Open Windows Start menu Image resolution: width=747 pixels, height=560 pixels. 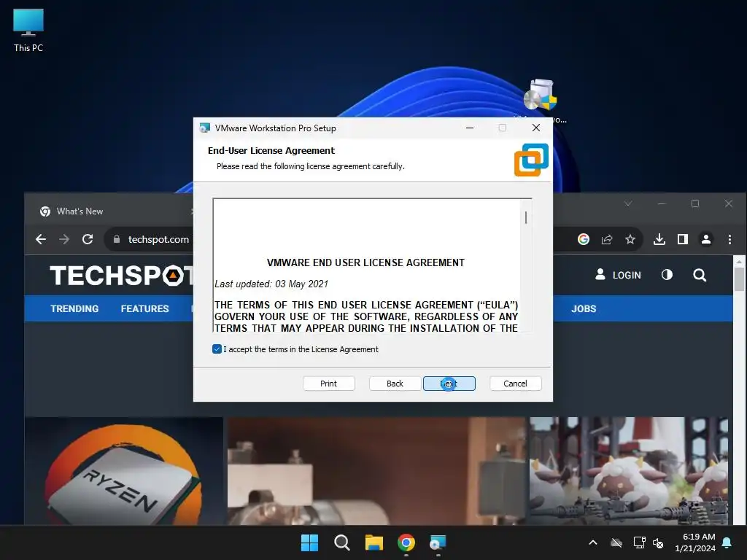(309, 542)
